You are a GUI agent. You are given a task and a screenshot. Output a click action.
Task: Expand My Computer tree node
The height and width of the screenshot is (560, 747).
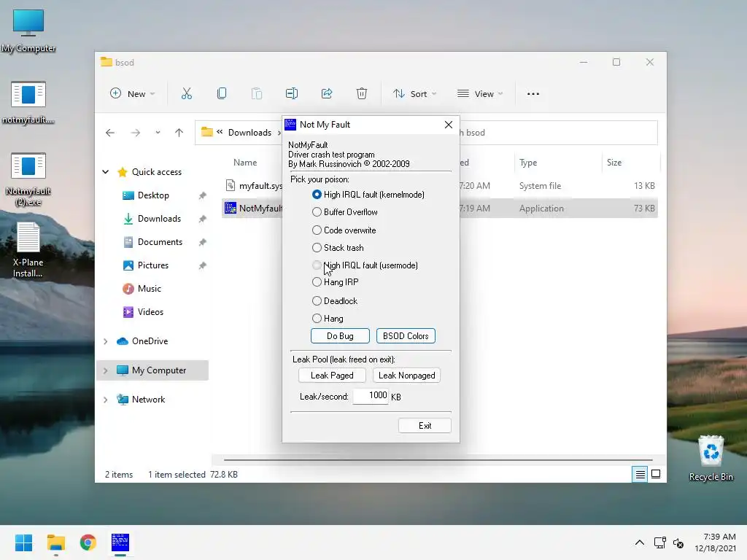(106, 370)
